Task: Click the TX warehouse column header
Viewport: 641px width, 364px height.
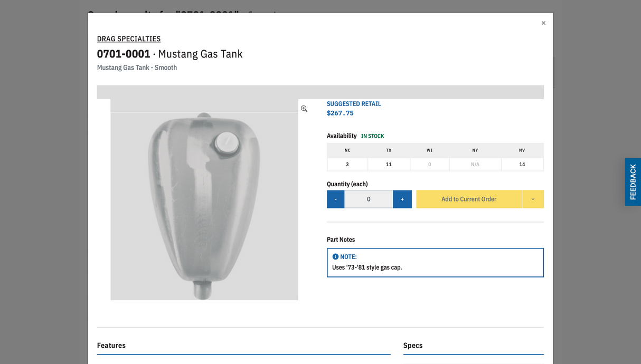Action: (389, 150)
